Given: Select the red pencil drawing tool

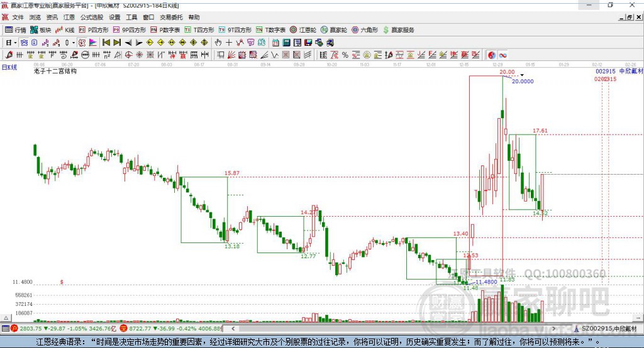Looking at the screenshot, I should tap(9, 55).
